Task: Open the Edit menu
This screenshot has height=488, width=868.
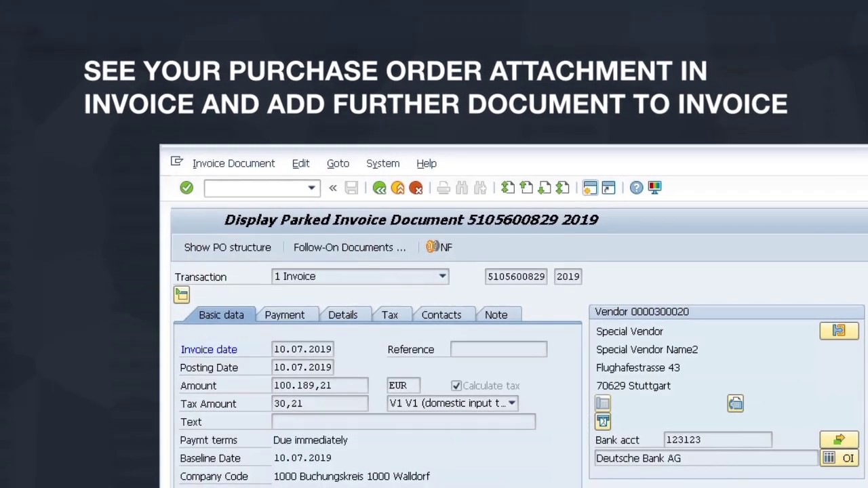Action: click(x=300, y=163)
